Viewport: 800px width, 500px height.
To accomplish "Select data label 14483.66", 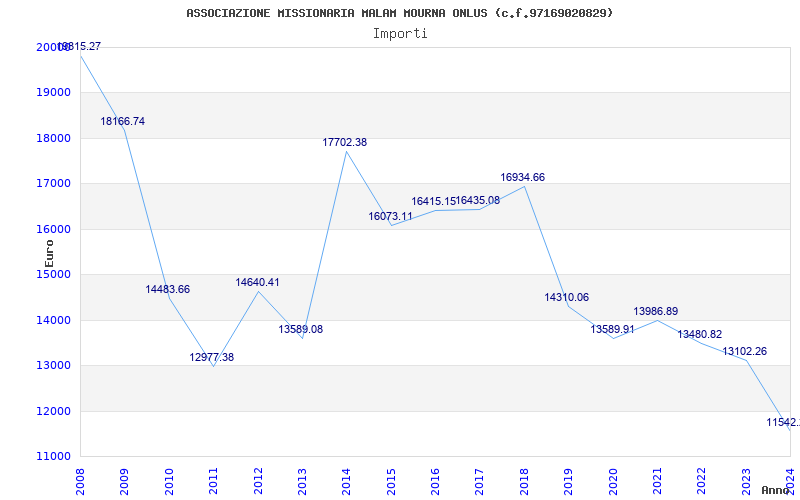I will pos(167,289).
